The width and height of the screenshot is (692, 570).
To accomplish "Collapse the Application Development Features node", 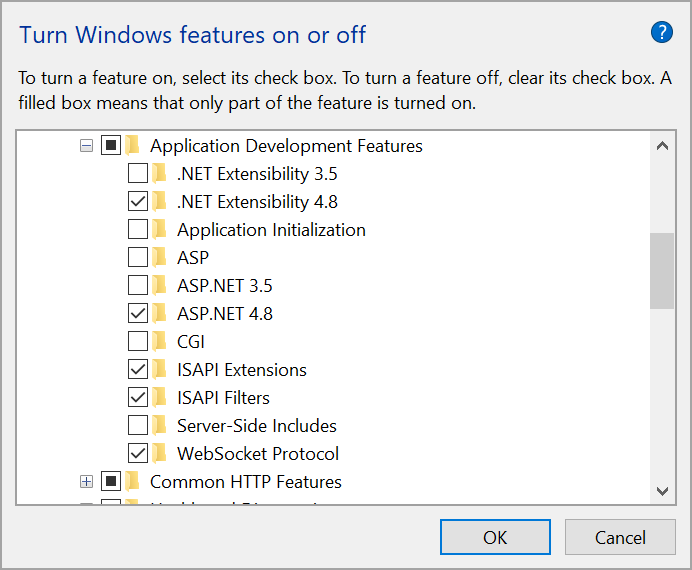I will (86, 146).
